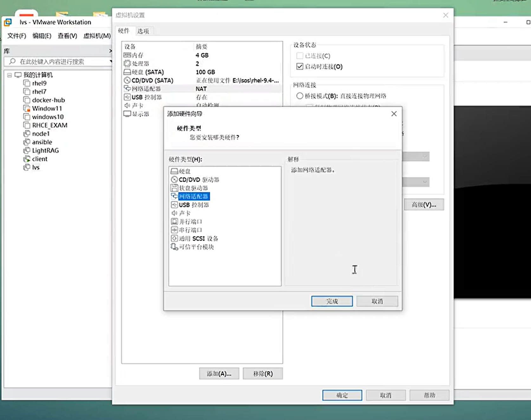Click the 硬盘 (SATA) icon in device list
Viewport: 531px width, 420px height.
click(127, 72)
